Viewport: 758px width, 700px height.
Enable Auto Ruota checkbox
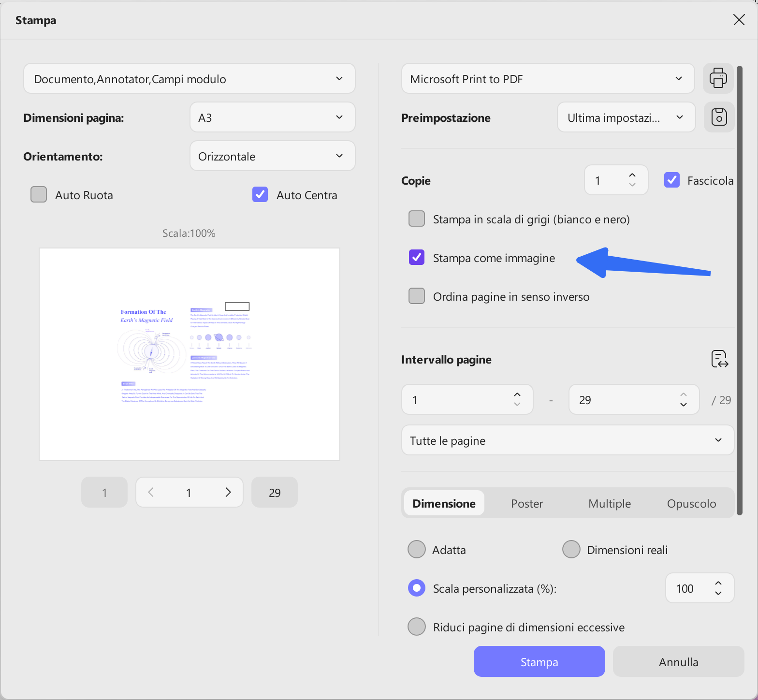(39, 194)
